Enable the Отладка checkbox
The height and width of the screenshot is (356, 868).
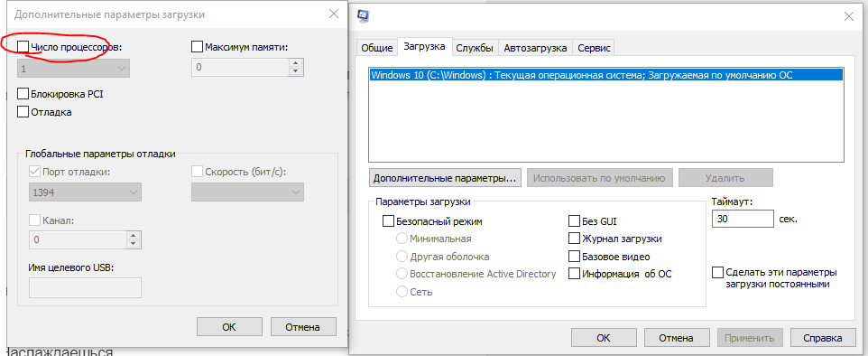[23, 112]
